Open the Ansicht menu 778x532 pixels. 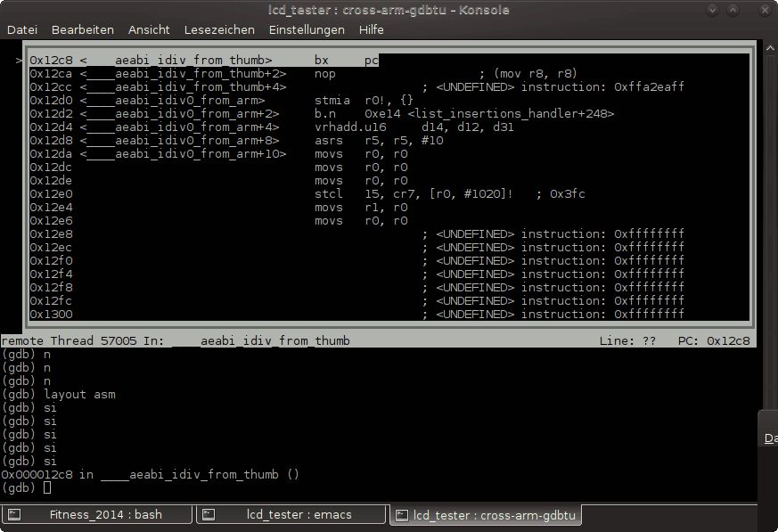(149, 29)
